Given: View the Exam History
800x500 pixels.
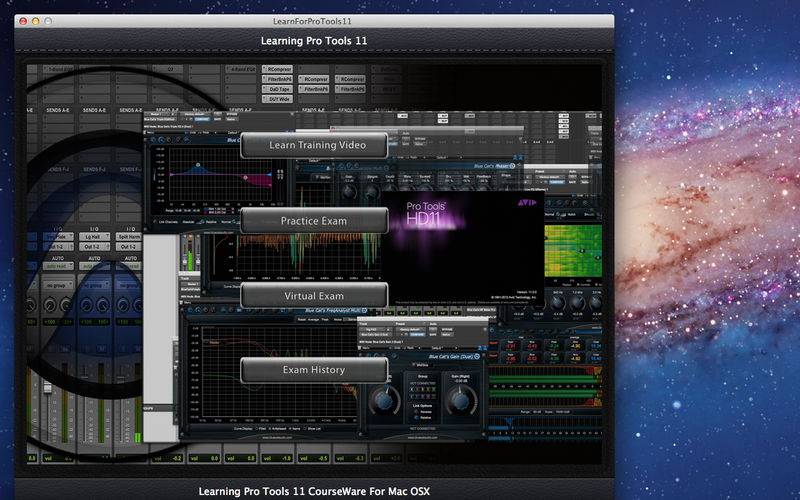Looking at the screenshot, I should pos(314,370).
